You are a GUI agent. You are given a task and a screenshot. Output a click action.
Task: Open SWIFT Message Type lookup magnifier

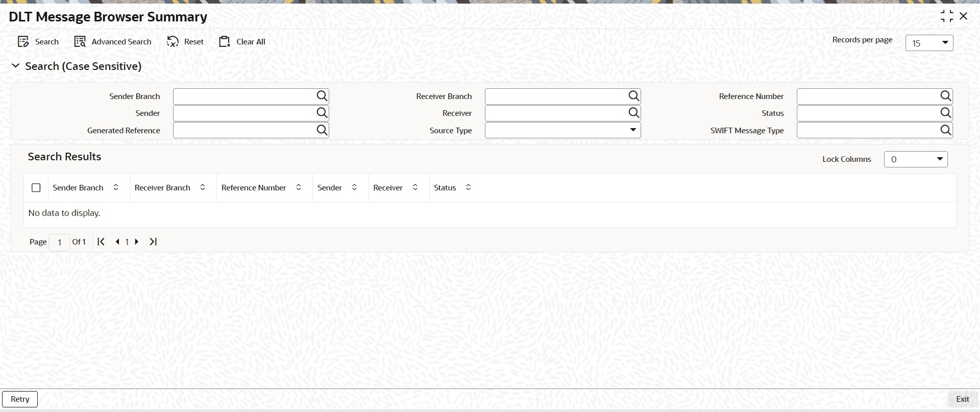945,130
